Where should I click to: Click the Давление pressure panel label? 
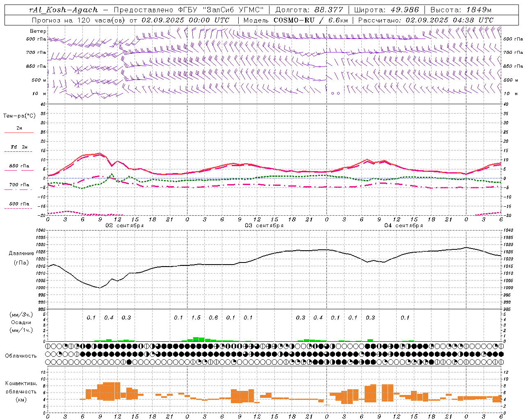[21, 253]
